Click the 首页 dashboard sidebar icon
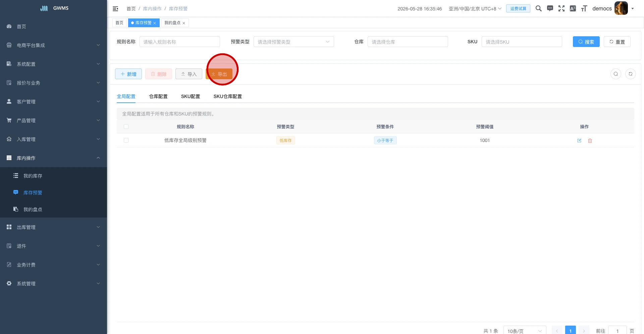This screenshot has width=644, height=334. point(9,26)
